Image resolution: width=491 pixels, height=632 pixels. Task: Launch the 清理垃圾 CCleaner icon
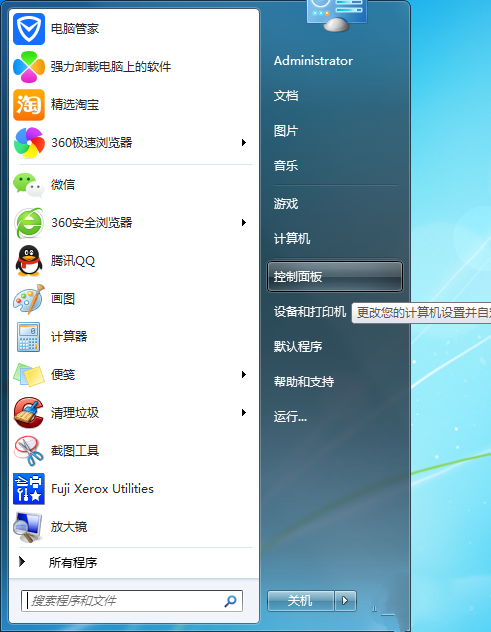coord(29,412)
